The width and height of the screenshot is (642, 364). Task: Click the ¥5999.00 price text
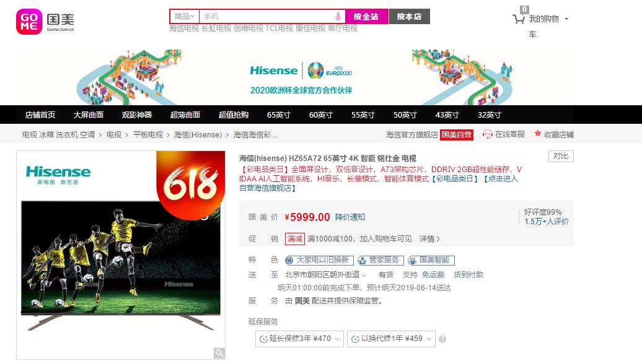click(307, 217)
